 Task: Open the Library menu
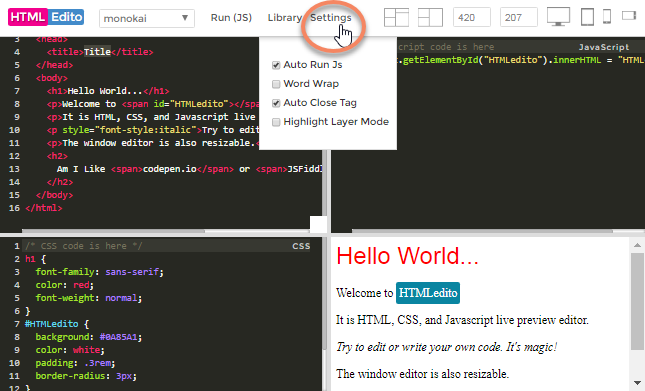[x=285, y=18]
